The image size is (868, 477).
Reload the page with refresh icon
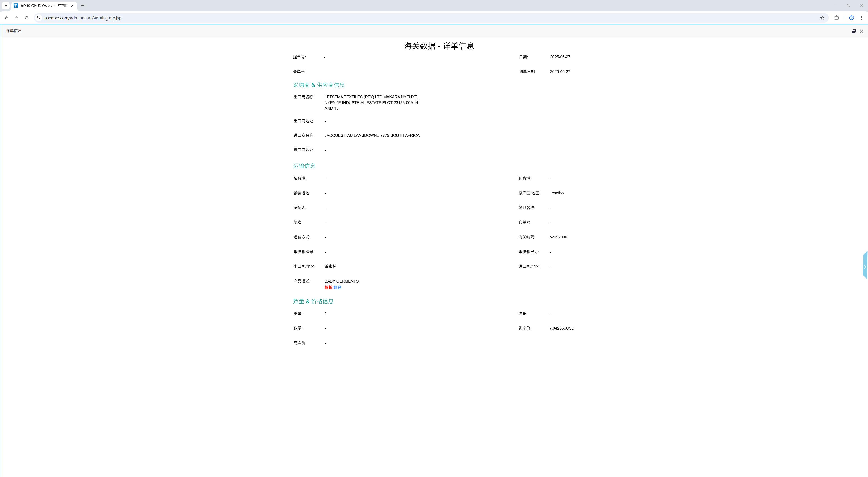coord(26,18)
